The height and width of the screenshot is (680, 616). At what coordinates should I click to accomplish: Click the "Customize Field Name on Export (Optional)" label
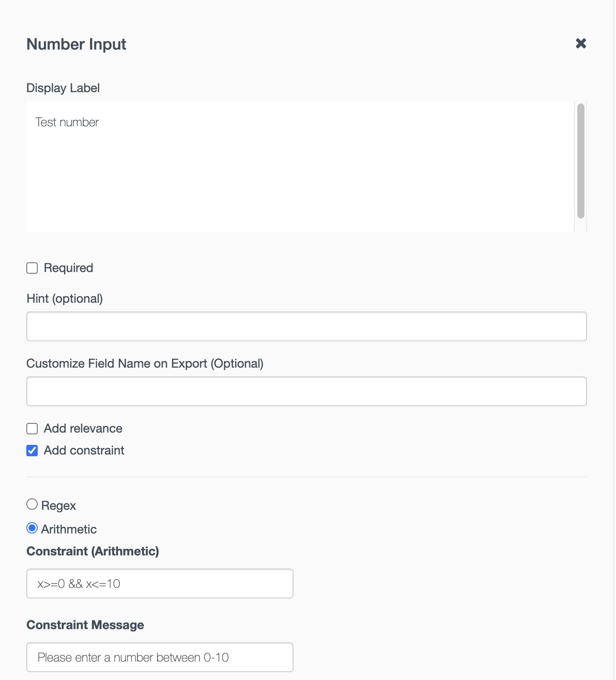pos(145,364)
